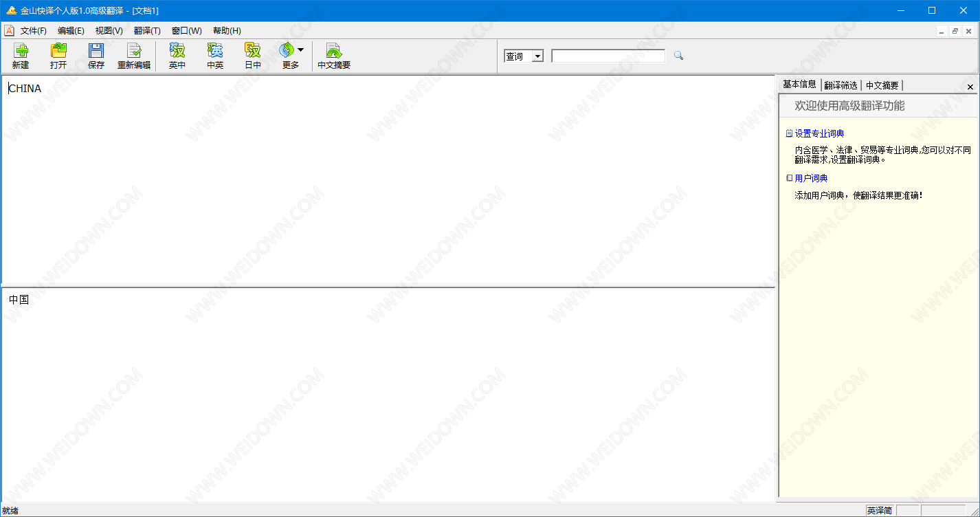Close the side info panel
The width and height of the screenshot is (980, 517).
click(970, 87)
